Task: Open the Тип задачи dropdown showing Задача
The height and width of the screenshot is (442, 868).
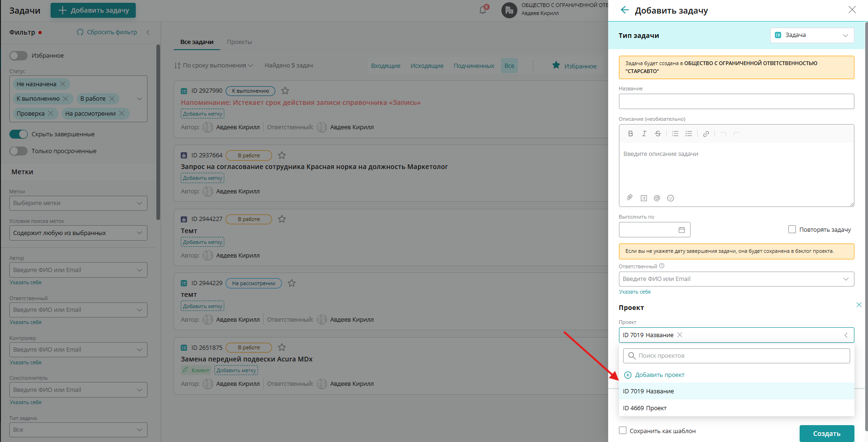Action: 812,35
